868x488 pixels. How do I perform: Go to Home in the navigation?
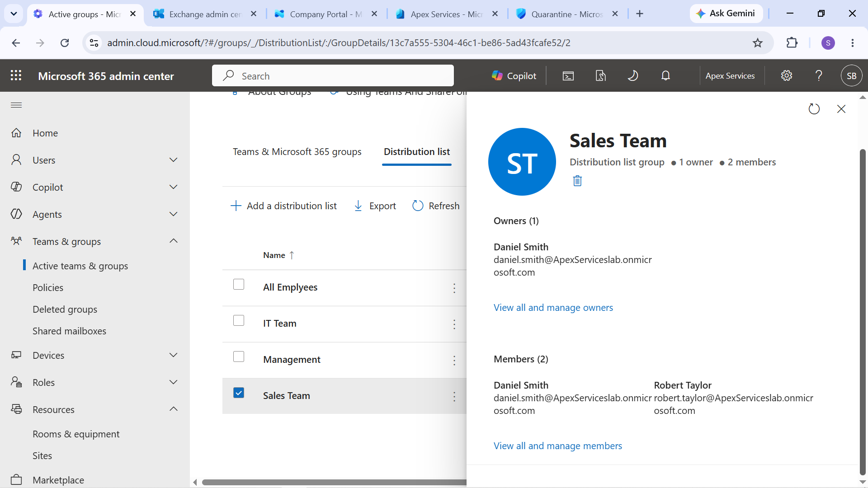(x=45, y=133)
